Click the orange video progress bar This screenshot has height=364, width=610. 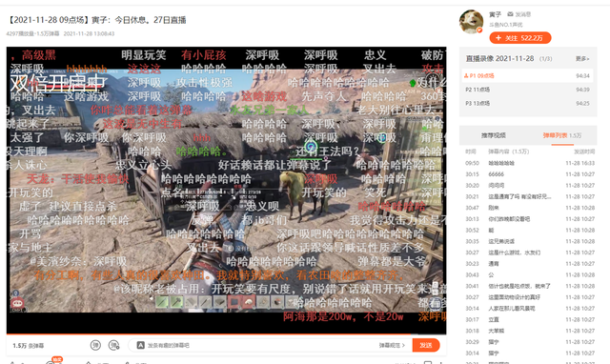pyautogui.click(x=226, y=334)
